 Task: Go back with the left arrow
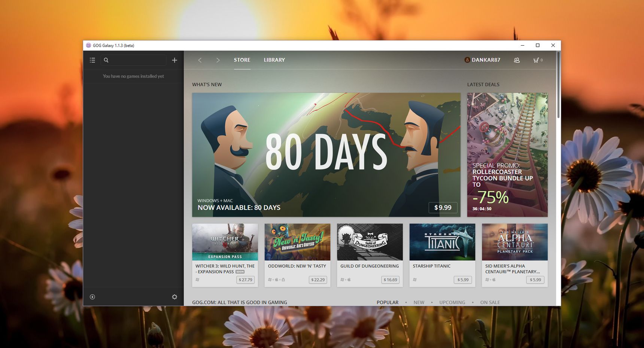[200, 60]
